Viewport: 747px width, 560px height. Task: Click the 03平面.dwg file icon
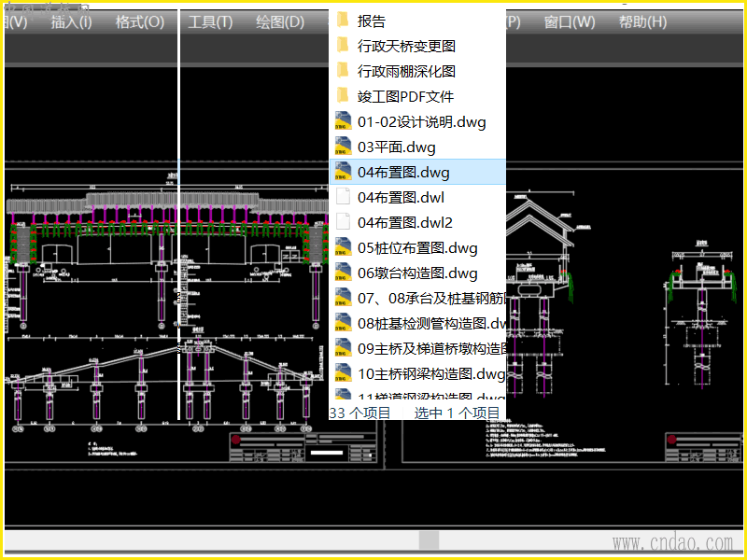point(343,147)
